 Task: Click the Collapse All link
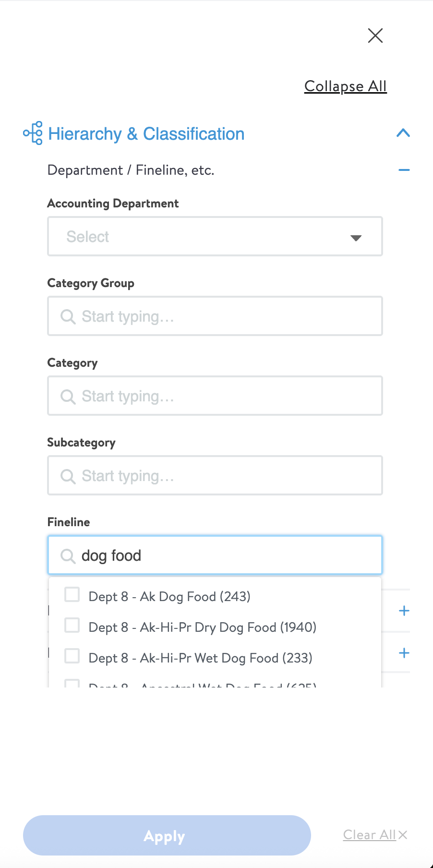346,86
